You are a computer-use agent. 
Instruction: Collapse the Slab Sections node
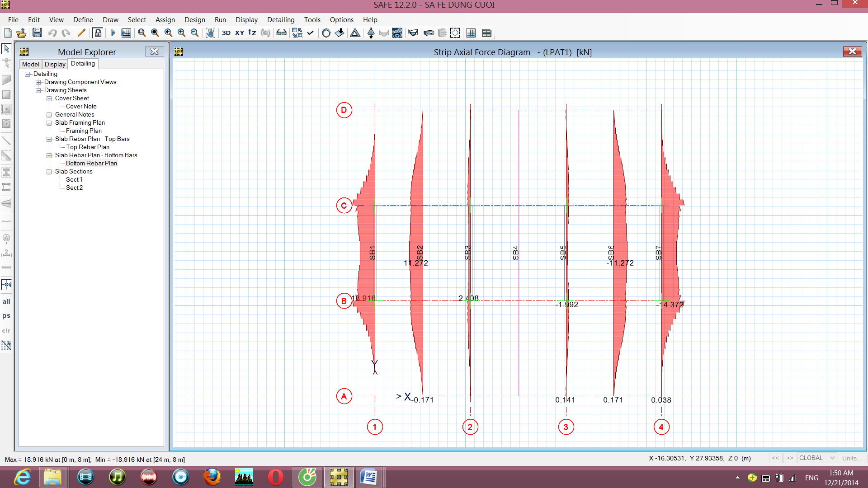pyautogui.click(x=49, y=172)
